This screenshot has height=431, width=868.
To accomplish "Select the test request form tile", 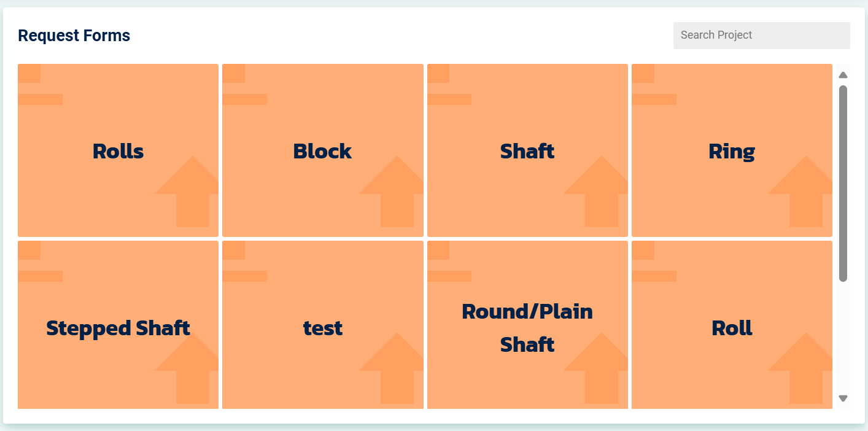I will tap(322, 328).
